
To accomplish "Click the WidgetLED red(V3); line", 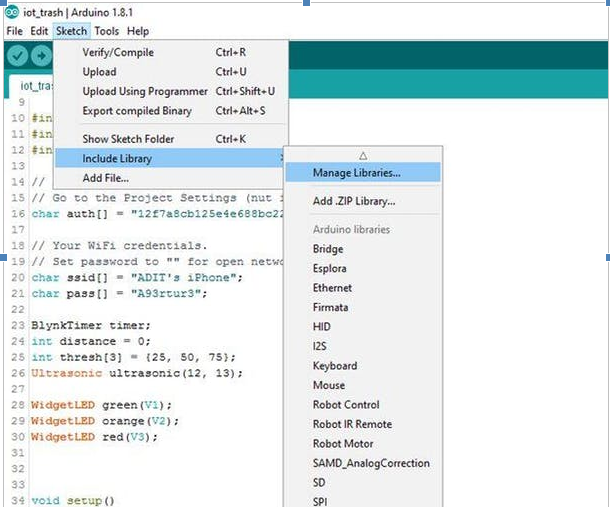I will tap(95, 437).
